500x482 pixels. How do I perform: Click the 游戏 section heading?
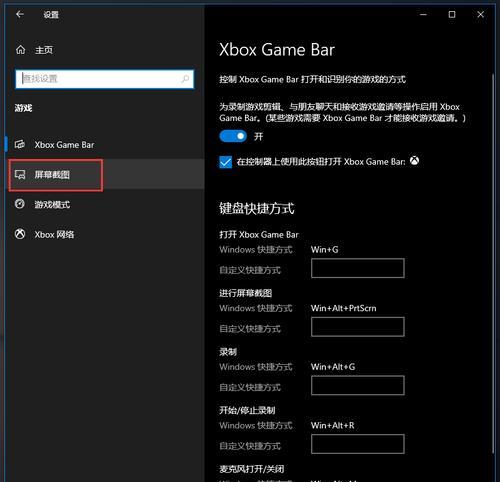click(23, 108)
